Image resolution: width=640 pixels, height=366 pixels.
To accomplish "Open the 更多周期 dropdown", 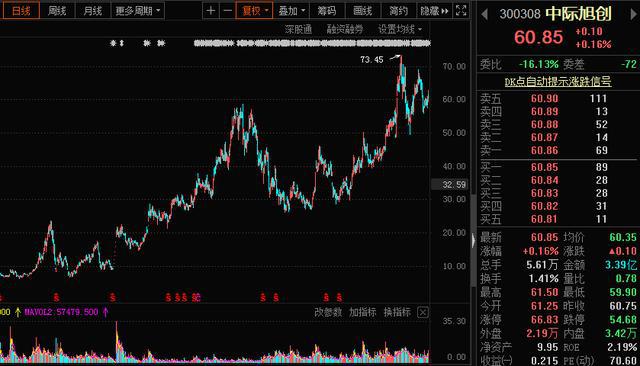I will [x=138, y=11].
